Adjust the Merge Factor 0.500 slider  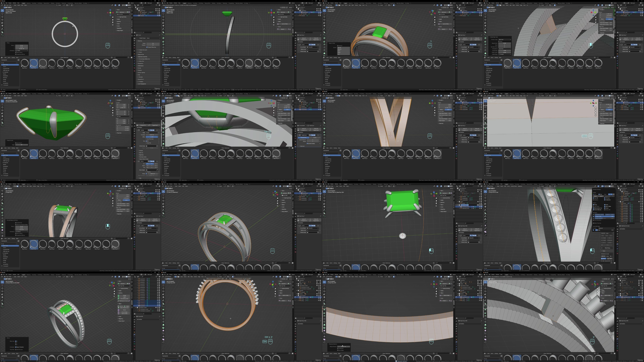tap(505, 43)
